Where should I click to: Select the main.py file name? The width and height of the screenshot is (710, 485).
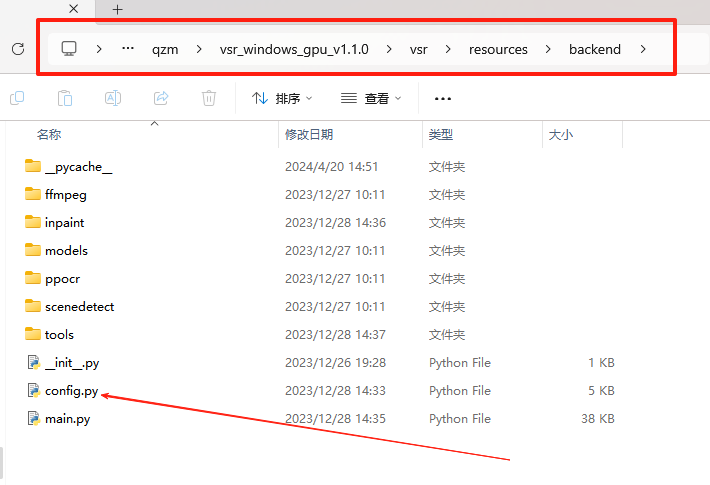coord(67,419)
